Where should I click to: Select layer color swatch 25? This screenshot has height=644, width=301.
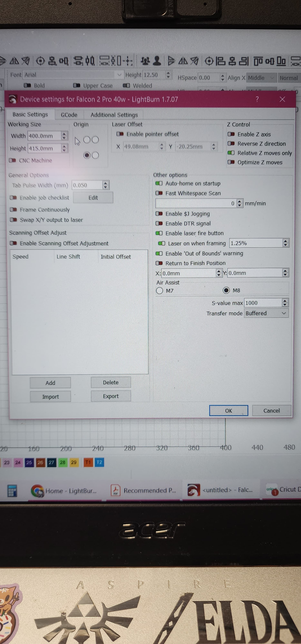point(29,463)
